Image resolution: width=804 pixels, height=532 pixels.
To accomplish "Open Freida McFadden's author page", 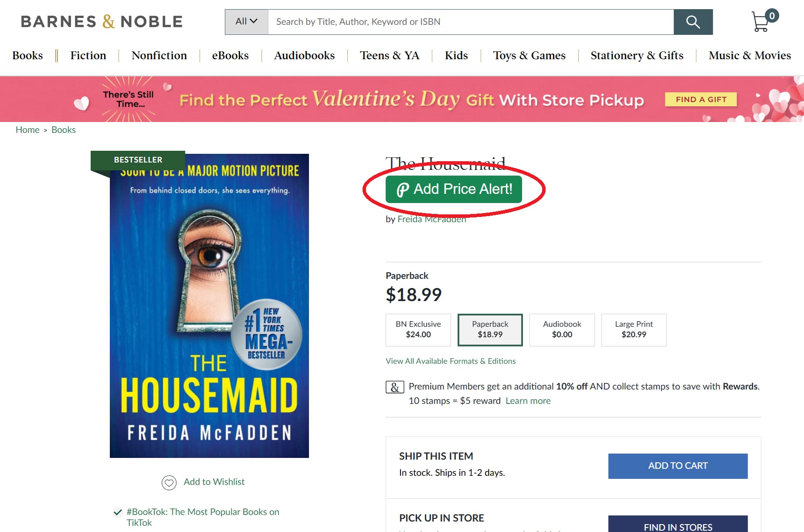I will point(431,219).
